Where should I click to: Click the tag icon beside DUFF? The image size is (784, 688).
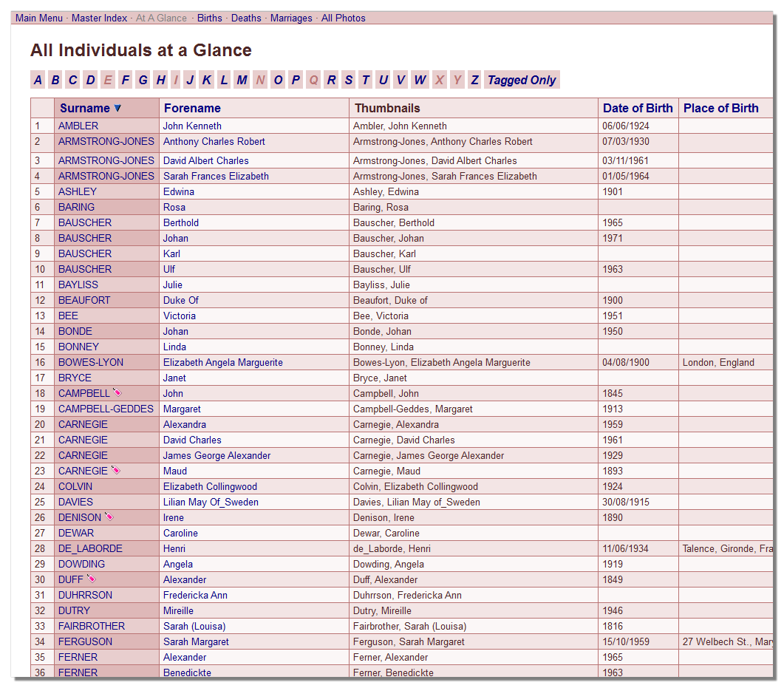91,579
